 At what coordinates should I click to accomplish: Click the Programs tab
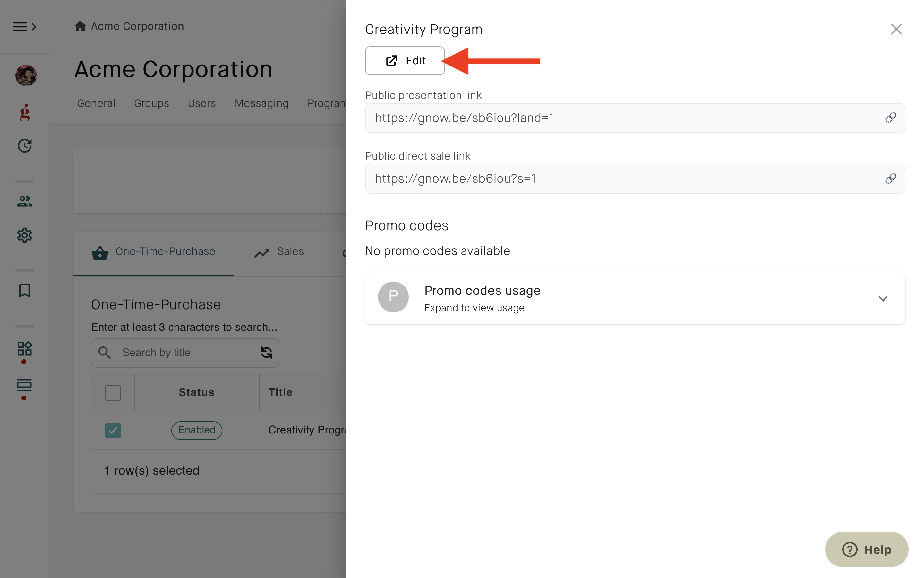(327, 103)
